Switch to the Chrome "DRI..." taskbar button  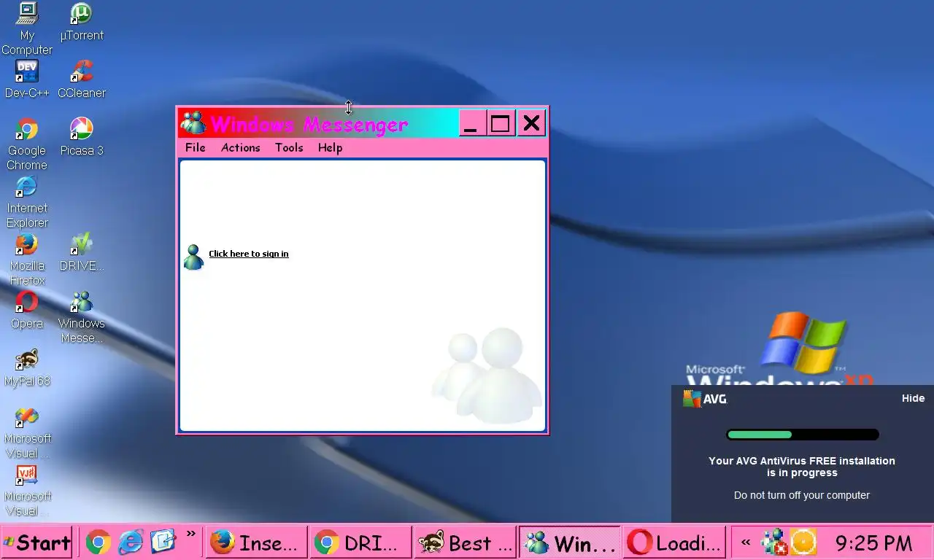(360, 542)
